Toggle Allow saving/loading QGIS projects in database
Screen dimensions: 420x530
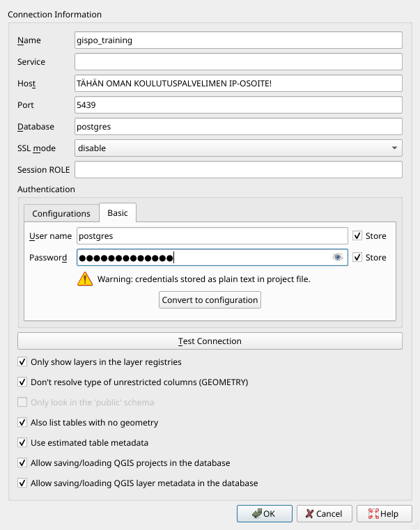click(22, 462)
